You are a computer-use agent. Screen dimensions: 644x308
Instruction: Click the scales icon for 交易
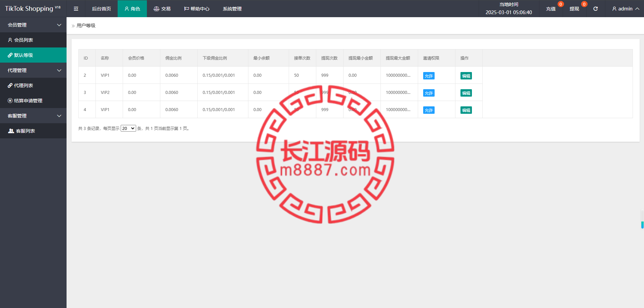click(x=156, y=9)
